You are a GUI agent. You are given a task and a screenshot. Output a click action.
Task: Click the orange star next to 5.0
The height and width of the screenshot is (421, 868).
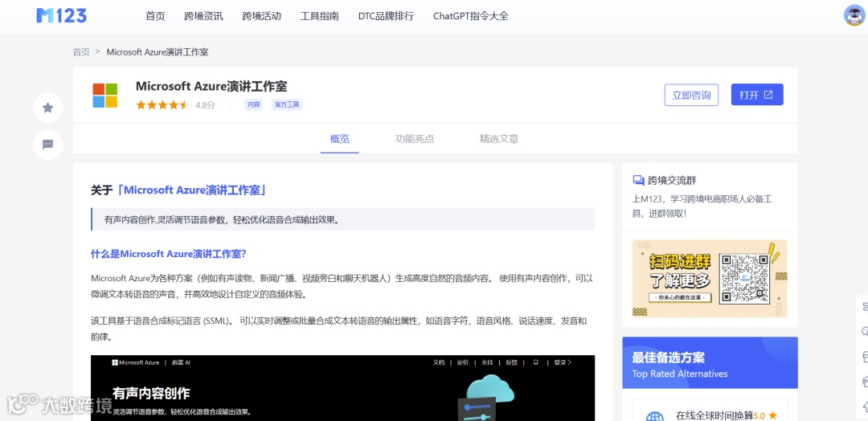point(773,415)
